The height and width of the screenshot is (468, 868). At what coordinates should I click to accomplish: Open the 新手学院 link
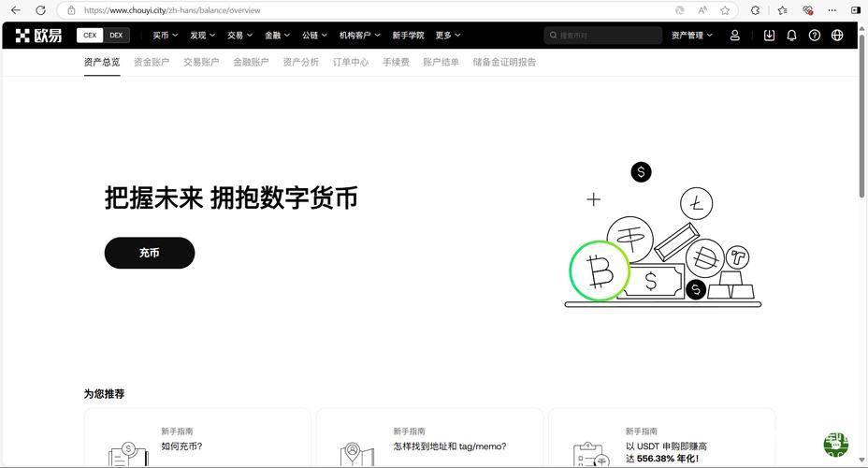pos(408,36)
